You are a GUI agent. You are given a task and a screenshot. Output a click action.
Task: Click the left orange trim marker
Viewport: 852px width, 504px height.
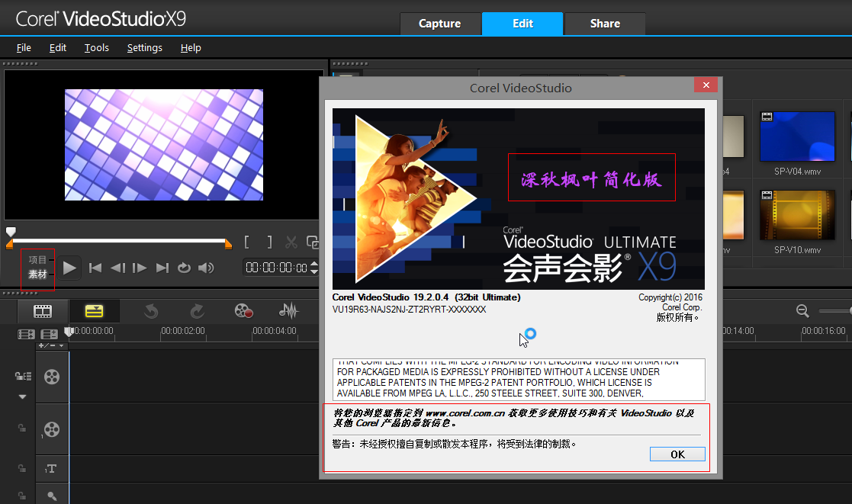point(9,245)
